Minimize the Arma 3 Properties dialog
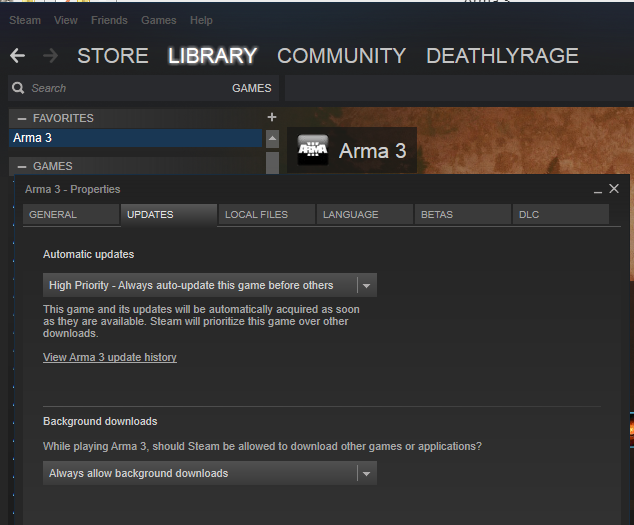The height and width of the screenshot is (525, 634). [598, 190]
